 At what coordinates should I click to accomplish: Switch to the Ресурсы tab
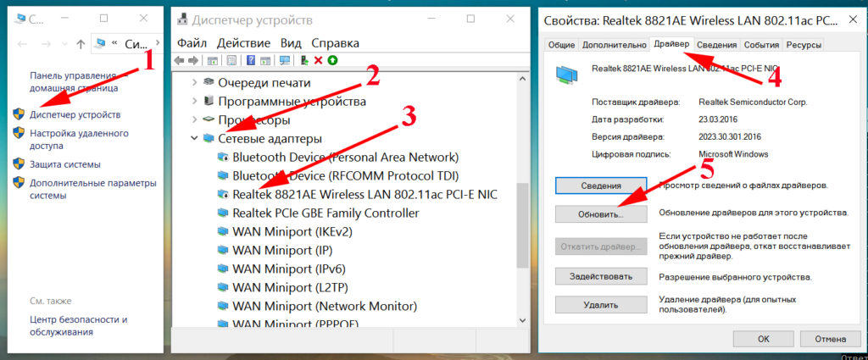(x=804, y=46)
